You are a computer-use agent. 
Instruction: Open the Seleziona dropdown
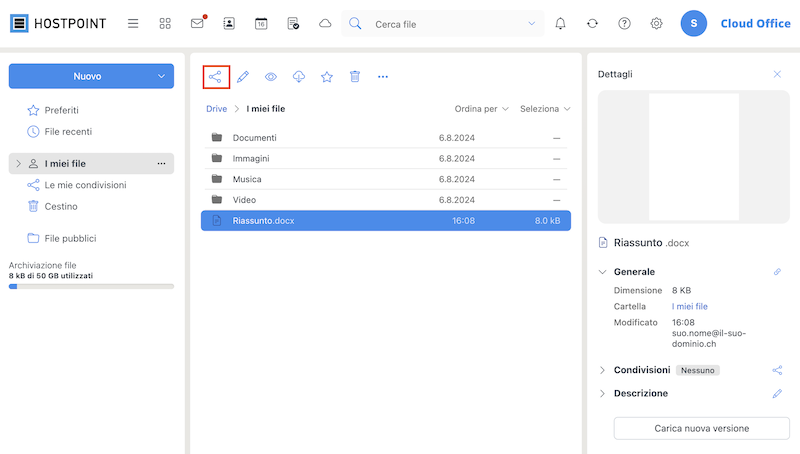pos(545,109)
